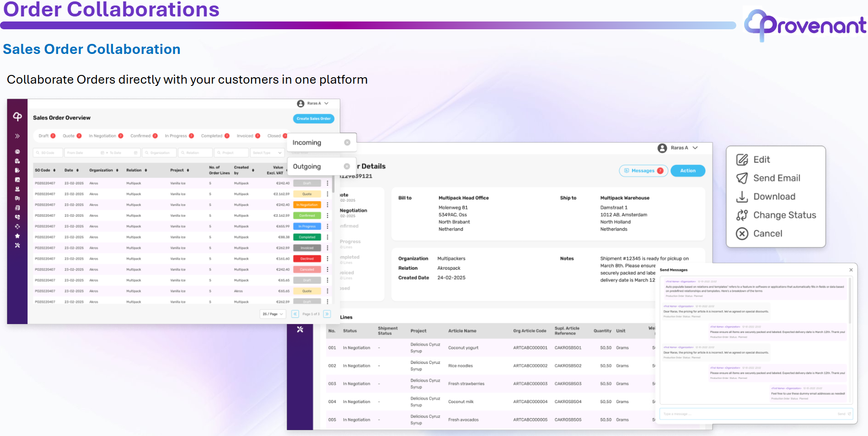
Task: Switch to the Quote status tab
Action: click(72, 136)
